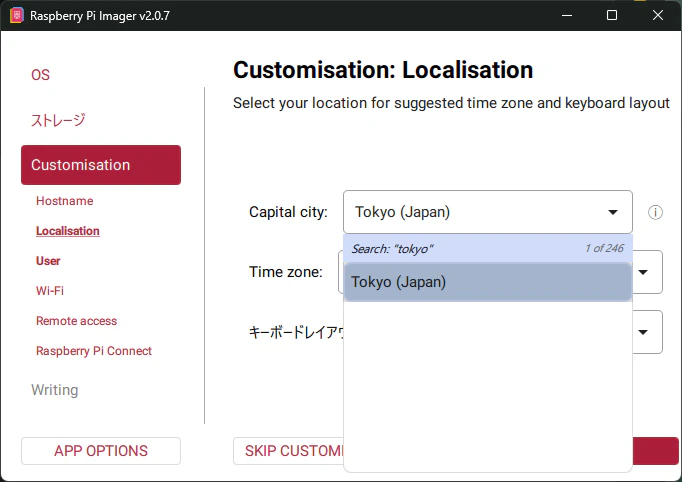Click the info icon beside Capital city
The image size is (682, 482).
click(655, 212)
